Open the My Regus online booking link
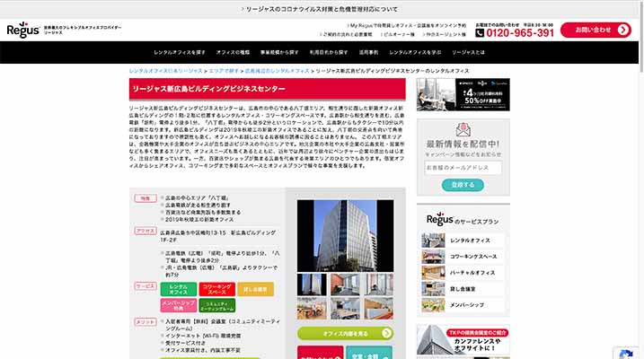 406,25
